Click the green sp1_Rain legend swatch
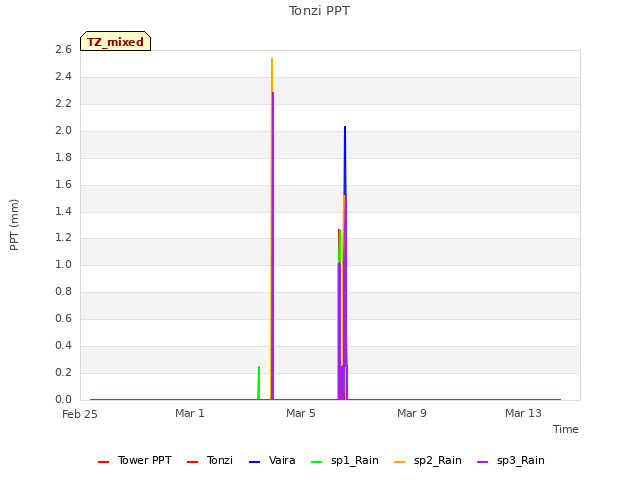 click(316, 462)
